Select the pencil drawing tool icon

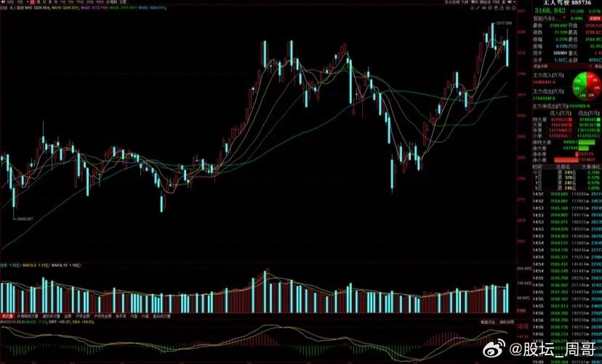pos(478,8)
